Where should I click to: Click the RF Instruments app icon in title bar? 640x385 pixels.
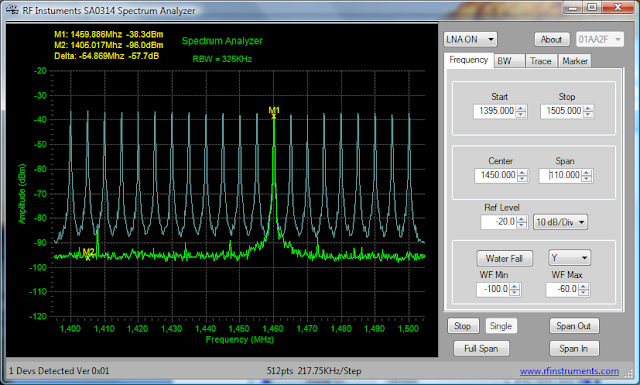click(12, 10)
